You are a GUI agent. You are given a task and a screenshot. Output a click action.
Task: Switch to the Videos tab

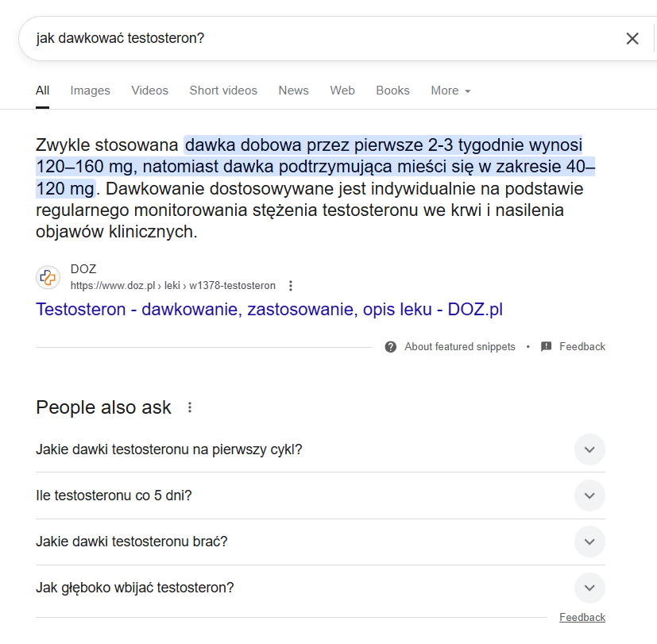pos(149,91)
